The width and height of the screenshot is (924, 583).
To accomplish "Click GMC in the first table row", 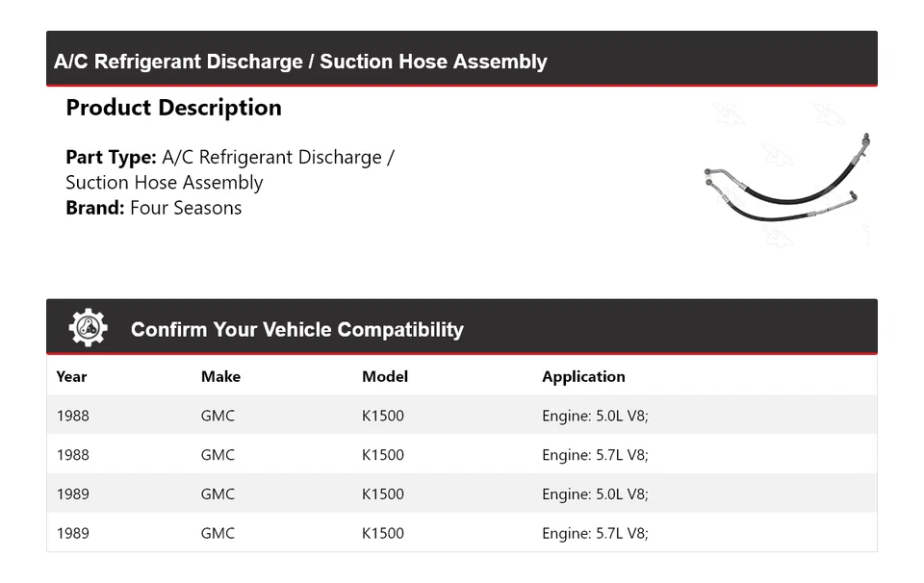I will 218,416.
